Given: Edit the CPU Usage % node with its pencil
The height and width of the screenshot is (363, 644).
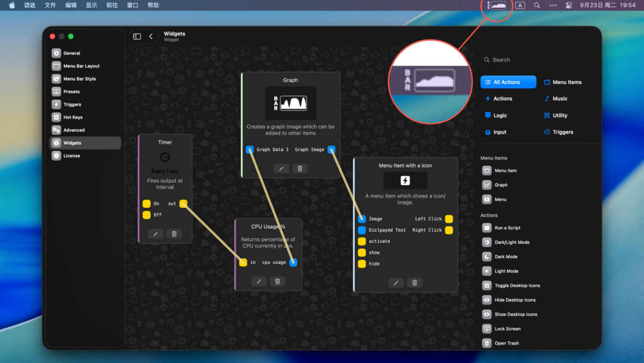Looking at the screenshot, I should (259, 282).
